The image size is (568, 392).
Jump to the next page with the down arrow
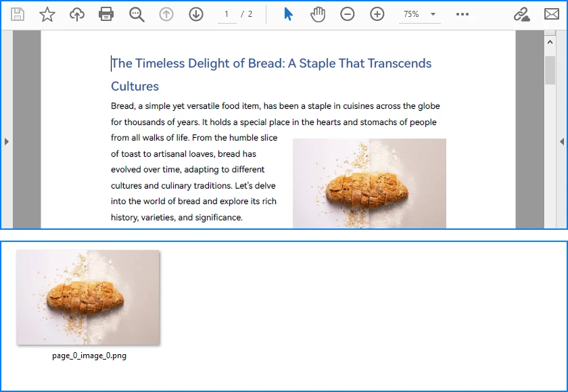[195, 14]
